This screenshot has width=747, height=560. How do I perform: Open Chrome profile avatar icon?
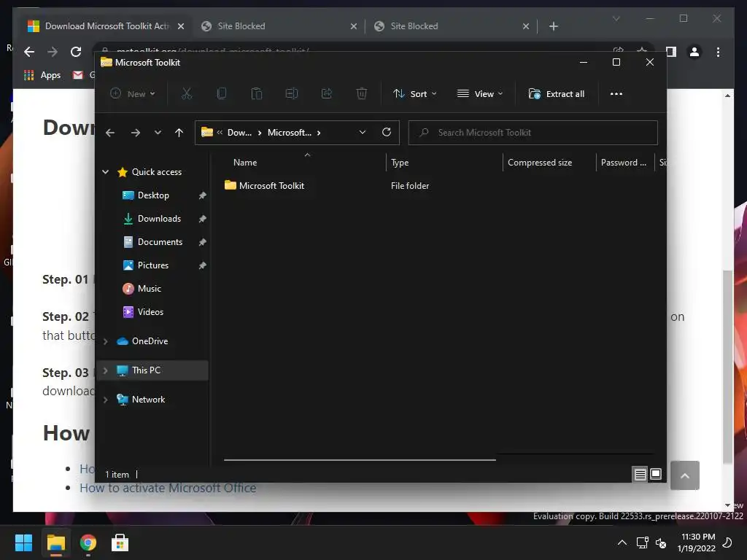pos(694,52)
